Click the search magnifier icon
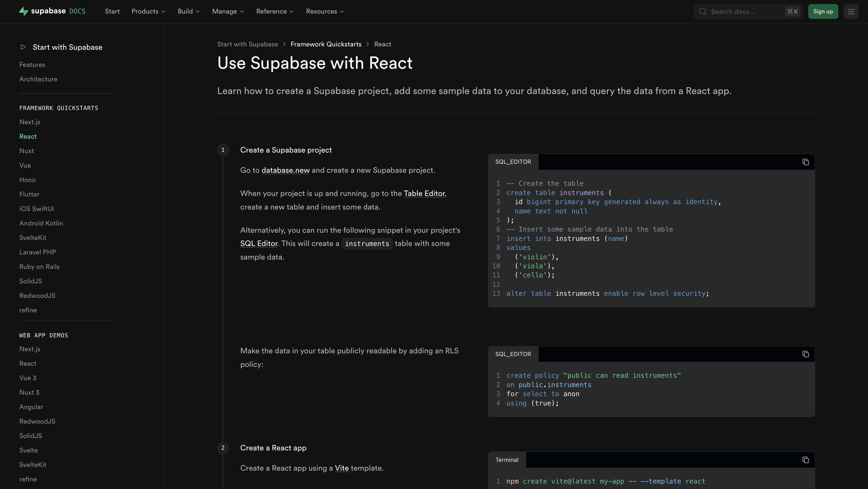Screen dimensions: 868x489 (703, 11)
